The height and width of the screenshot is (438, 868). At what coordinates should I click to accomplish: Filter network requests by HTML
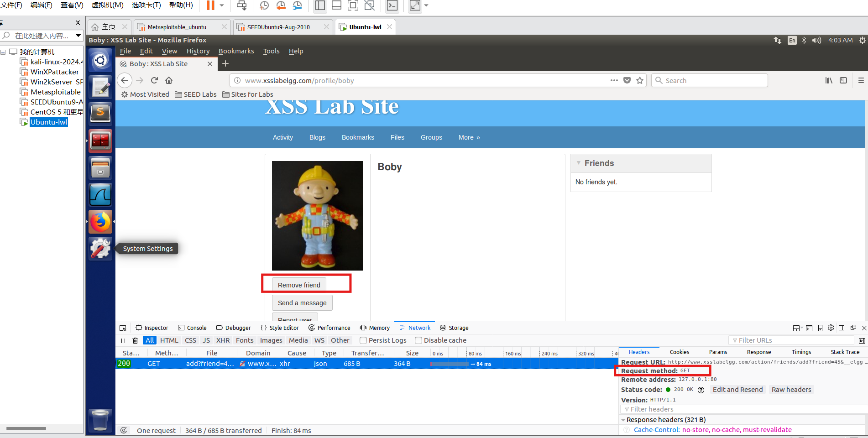pos(169,340)
